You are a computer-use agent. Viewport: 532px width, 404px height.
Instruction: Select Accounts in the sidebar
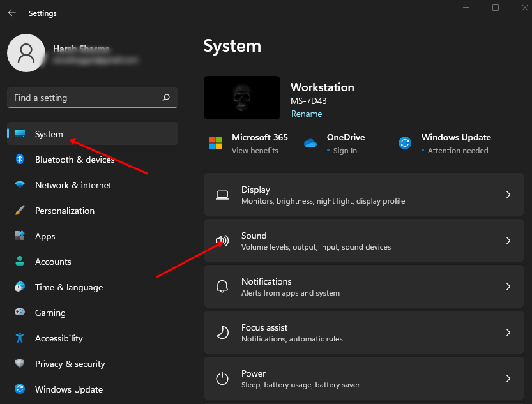coord(53,262)
